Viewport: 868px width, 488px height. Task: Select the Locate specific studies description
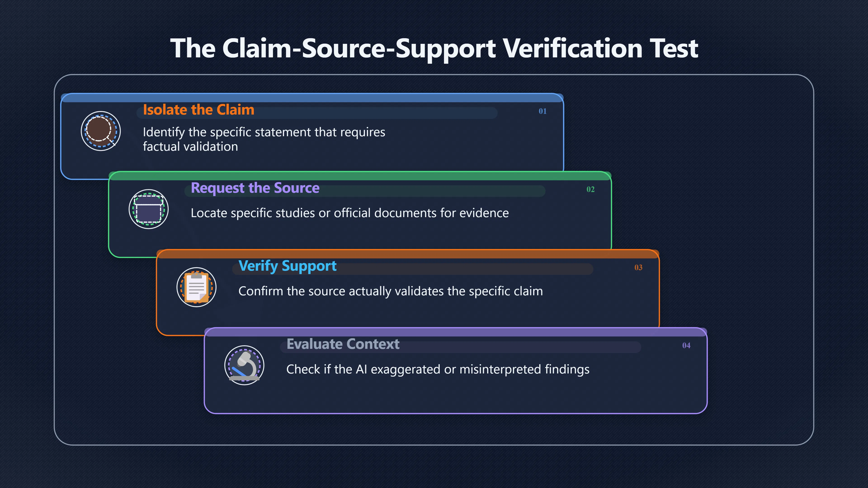pos(350,213)
